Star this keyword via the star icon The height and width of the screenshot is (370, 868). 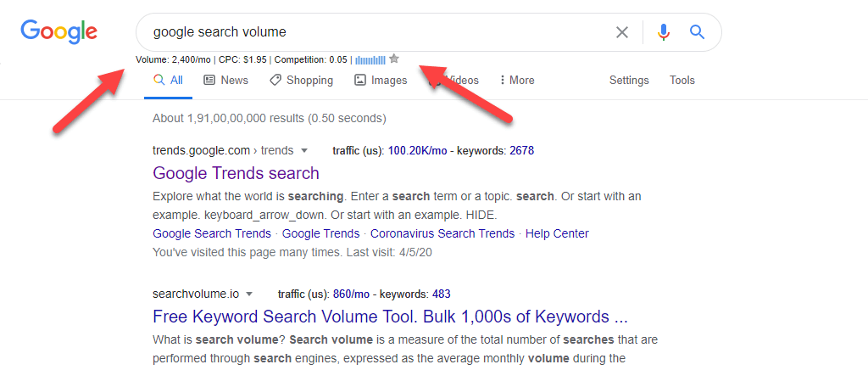click(393, 59)
